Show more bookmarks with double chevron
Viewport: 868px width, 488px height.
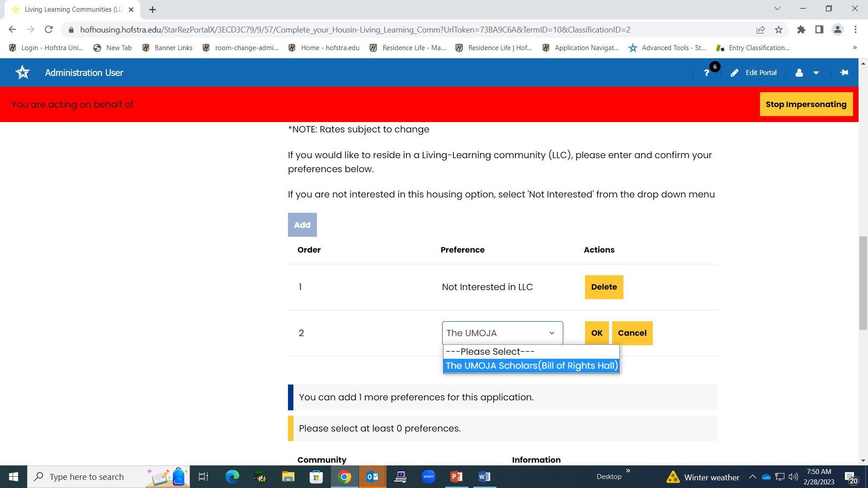854,47
